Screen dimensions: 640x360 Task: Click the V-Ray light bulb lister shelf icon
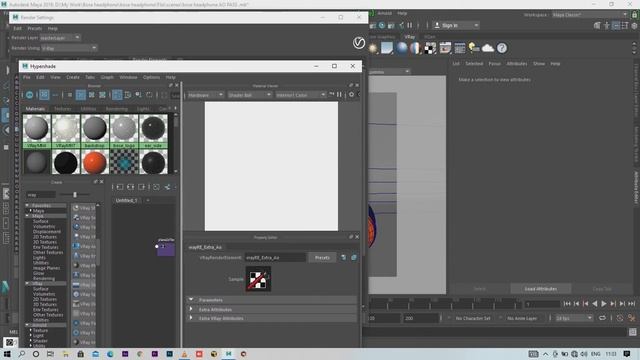[473, 48]
